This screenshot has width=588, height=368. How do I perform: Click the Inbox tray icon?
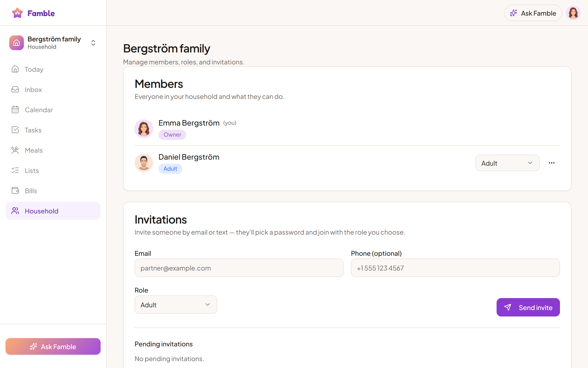pos(15,89)
